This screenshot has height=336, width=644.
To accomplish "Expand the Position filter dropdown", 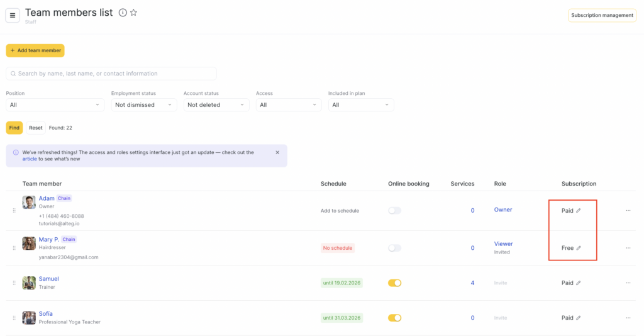I will pyautogui.click(x=55, y=105).
